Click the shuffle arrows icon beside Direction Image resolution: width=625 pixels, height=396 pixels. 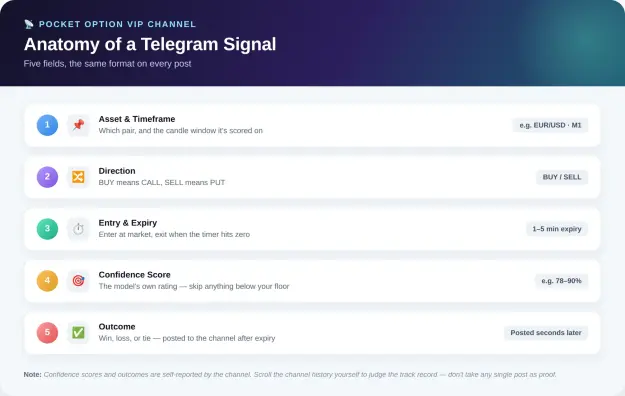click(78, 177)
